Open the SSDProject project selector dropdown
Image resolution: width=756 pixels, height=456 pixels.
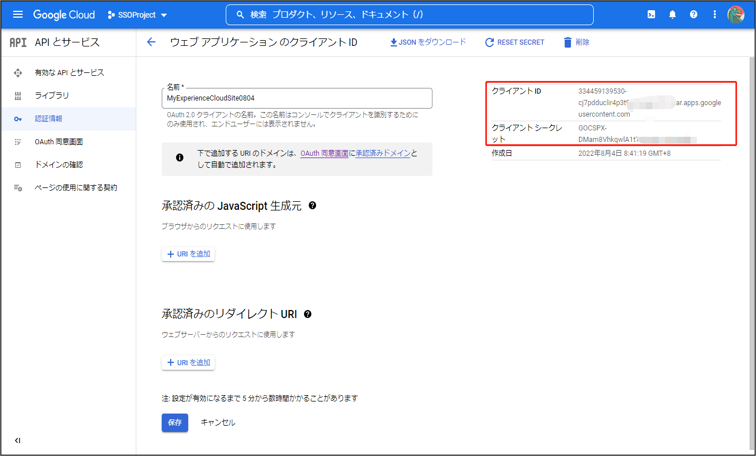pos(137,15)
